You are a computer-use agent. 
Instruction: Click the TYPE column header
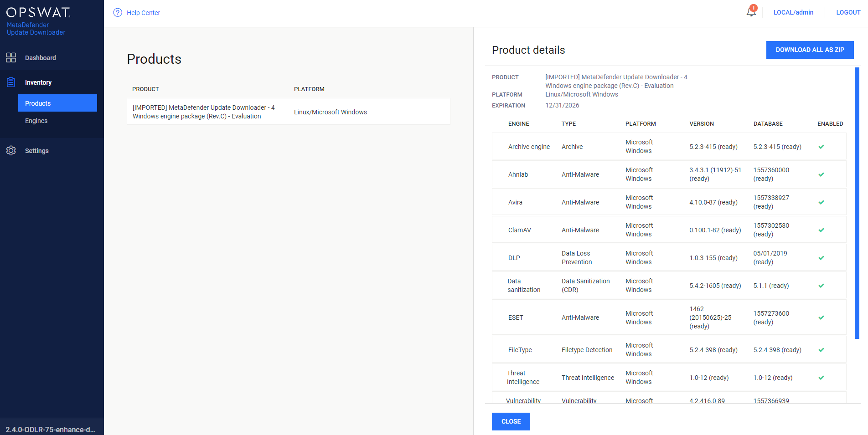pos(568,124)
